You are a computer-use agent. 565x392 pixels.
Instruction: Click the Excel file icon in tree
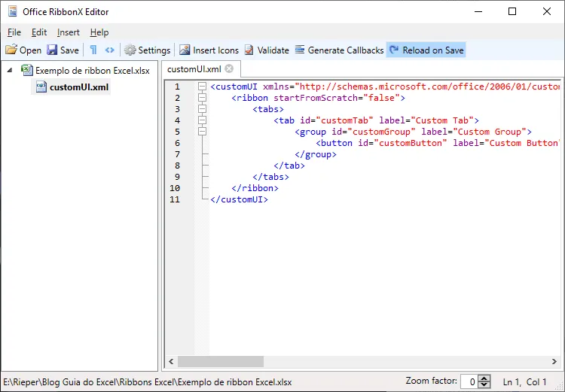(x=27, y=70)
